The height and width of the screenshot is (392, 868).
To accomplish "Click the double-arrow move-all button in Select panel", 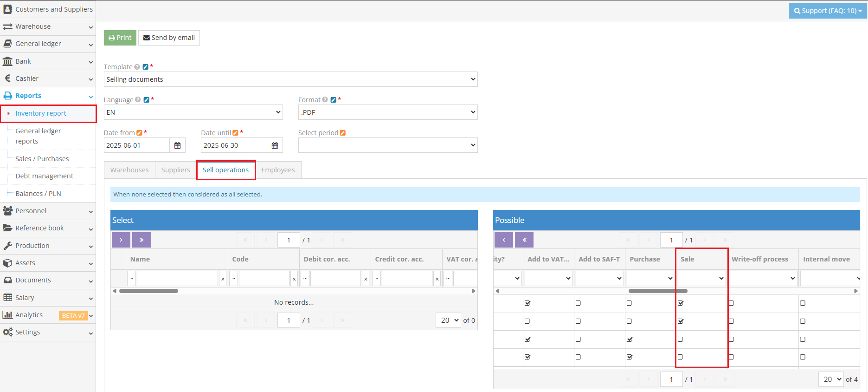I will click(141, 240).
